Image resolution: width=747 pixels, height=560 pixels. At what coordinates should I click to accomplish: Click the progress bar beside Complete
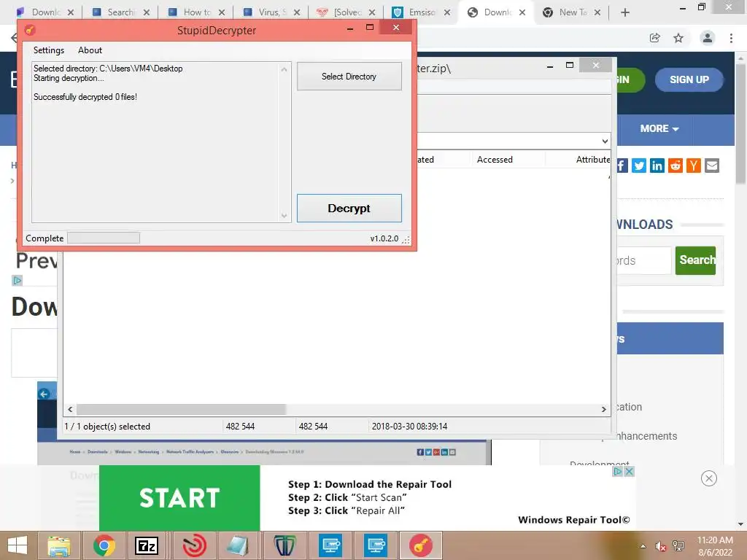104,238
